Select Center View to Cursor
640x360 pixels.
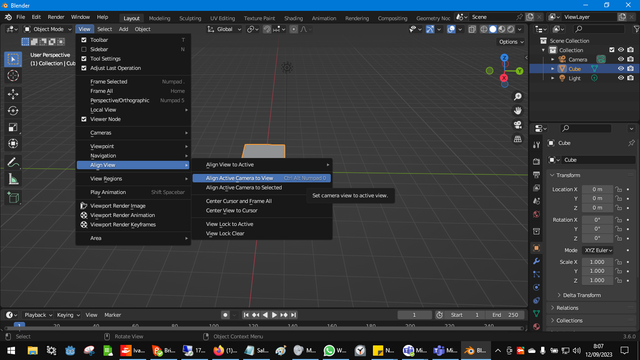261,211
